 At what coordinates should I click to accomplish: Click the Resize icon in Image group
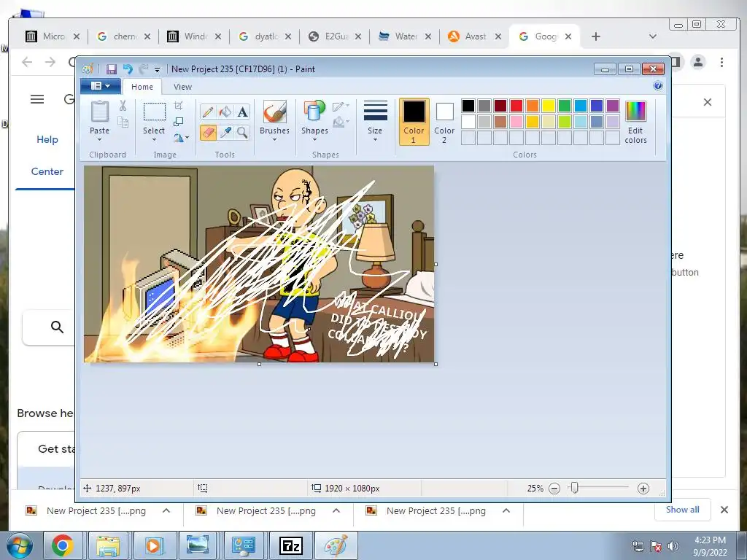[179, 122]
